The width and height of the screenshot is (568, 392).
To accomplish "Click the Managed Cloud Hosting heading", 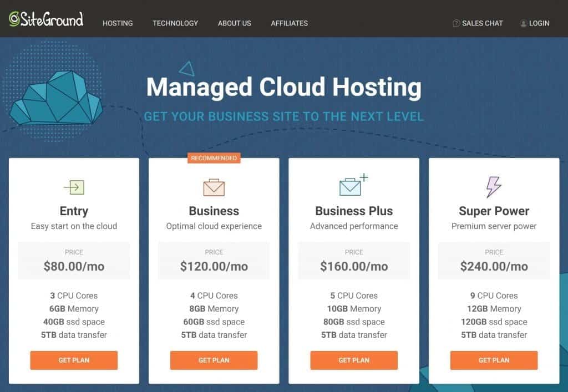I will [x=283, y=87].
